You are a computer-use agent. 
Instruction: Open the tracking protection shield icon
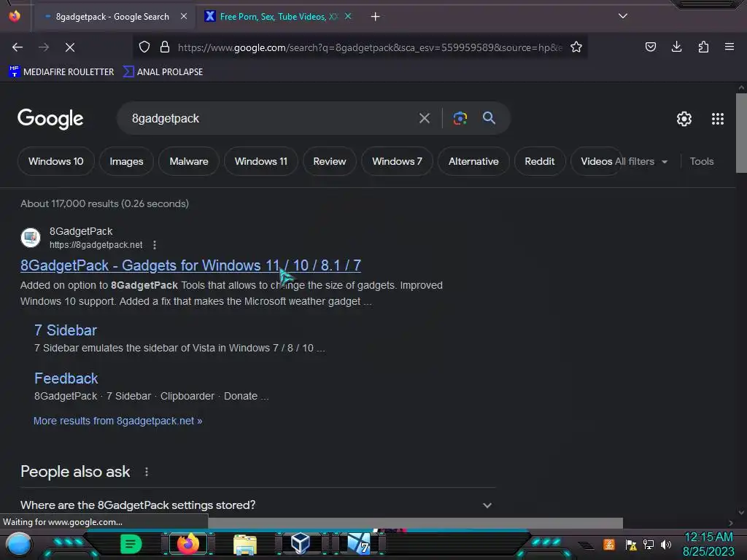[x=144, y=47]
